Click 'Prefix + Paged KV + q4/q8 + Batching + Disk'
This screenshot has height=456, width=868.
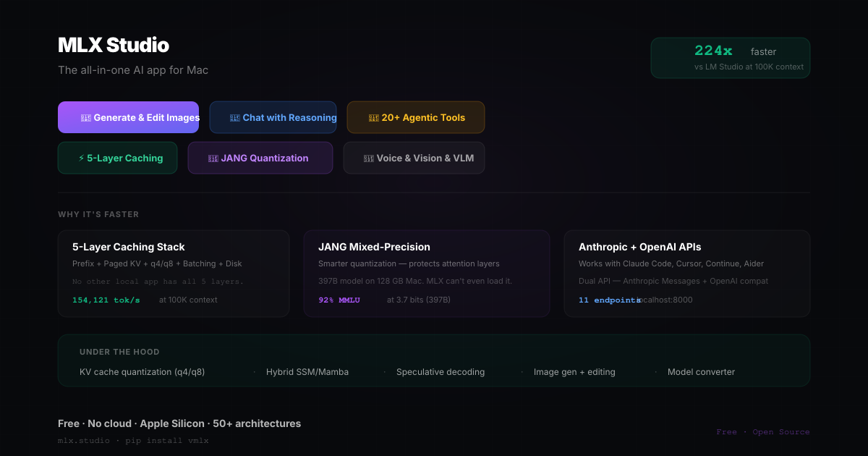(x=158, y=263)
